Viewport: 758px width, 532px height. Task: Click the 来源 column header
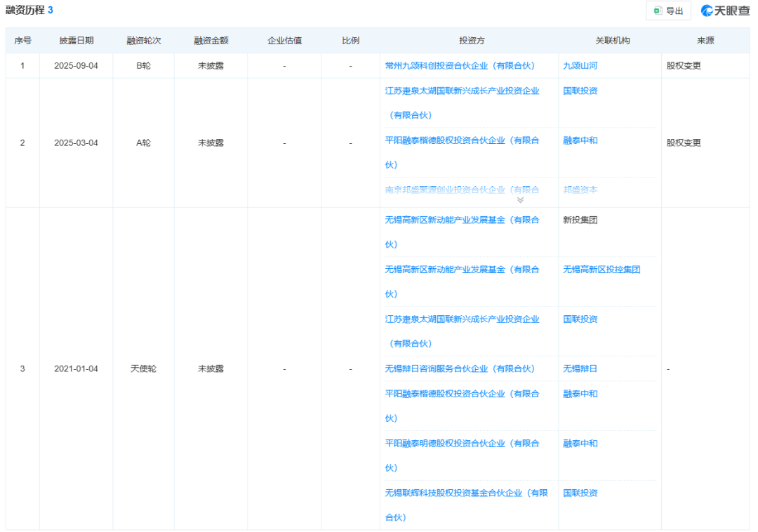[x=705, y=41]
